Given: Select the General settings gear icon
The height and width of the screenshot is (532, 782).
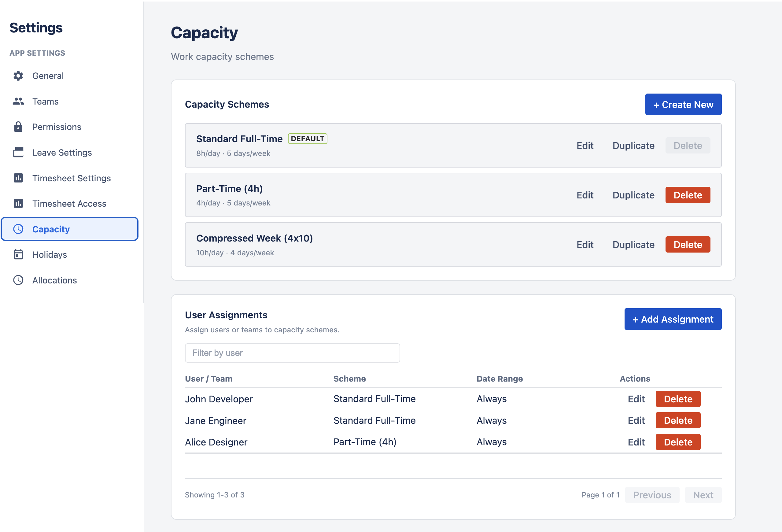Looking at the screenshot, I should pyautogui.click(x=18, y=76).
